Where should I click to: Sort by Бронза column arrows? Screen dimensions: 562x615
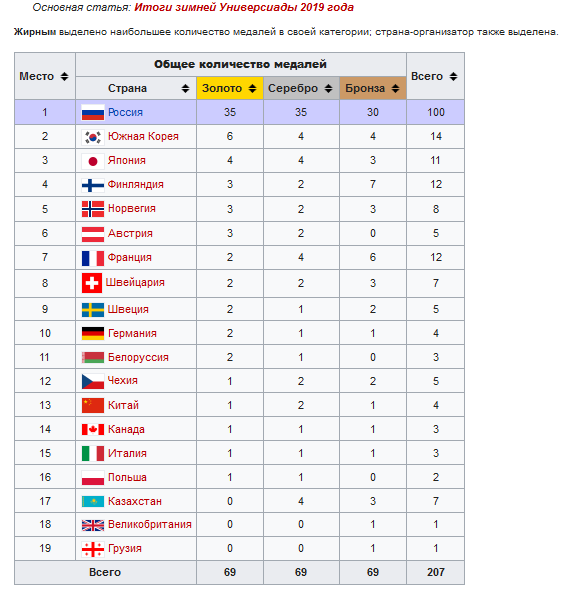click(x=395, y=88)
